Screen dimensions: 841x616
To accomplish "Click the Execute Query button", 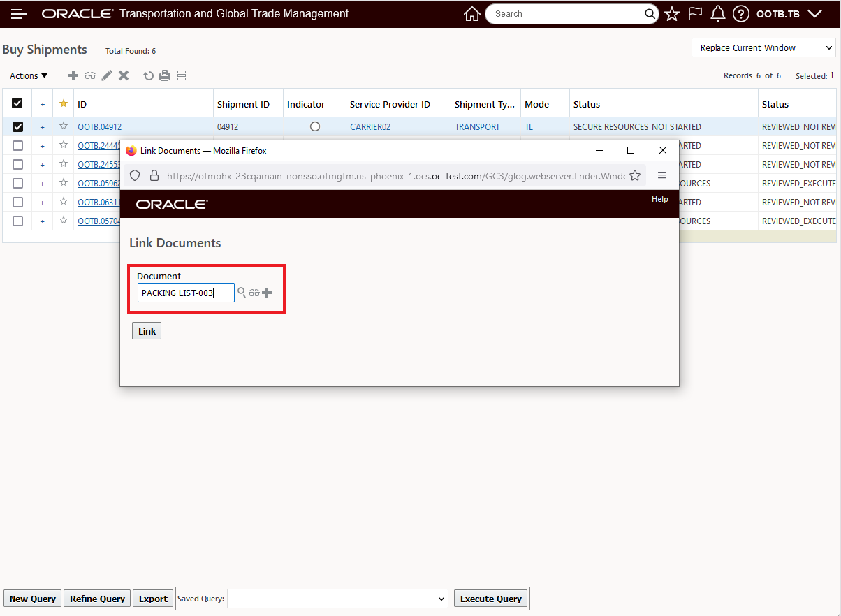I will [x=491, y=599].
